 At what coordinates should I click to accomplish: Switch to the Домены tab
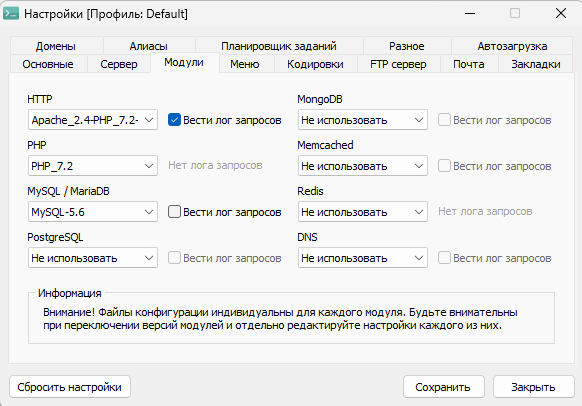(56, 46)
